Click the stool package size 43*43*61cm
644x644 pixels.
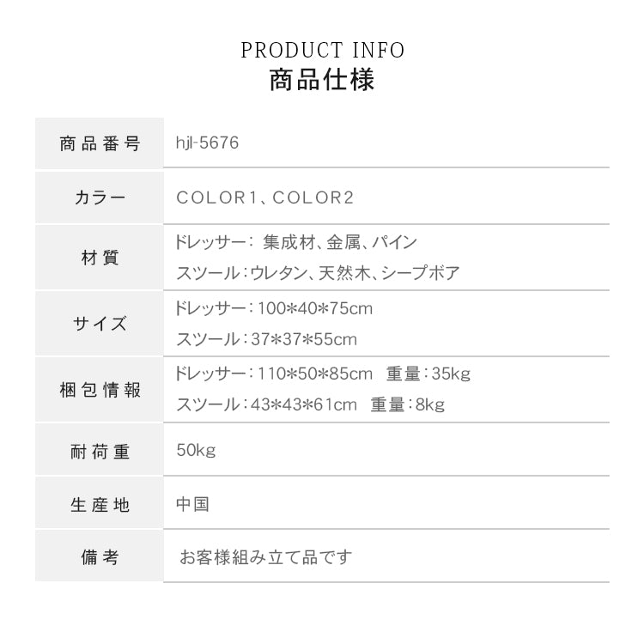304,405
